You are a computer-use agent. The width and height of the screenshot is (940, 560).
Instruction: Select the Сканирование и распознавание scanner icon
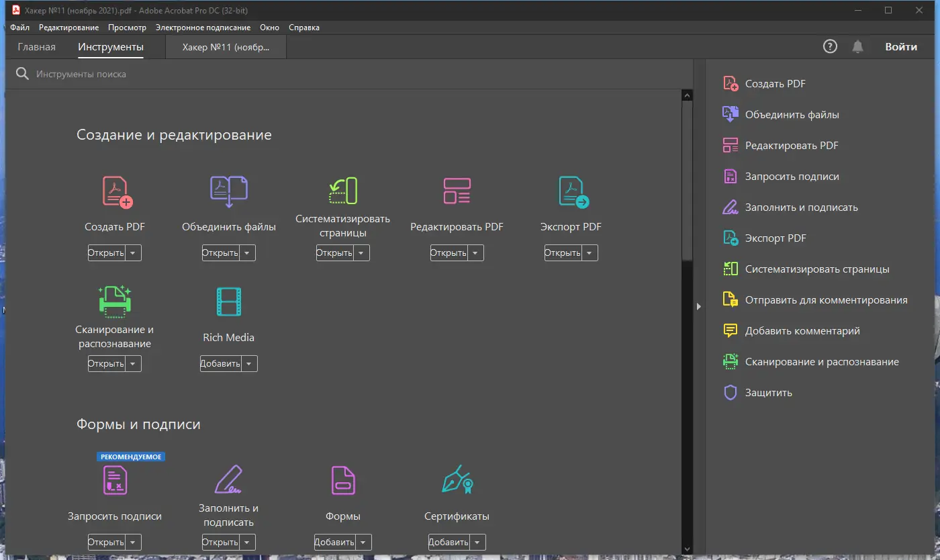(115, 301)
